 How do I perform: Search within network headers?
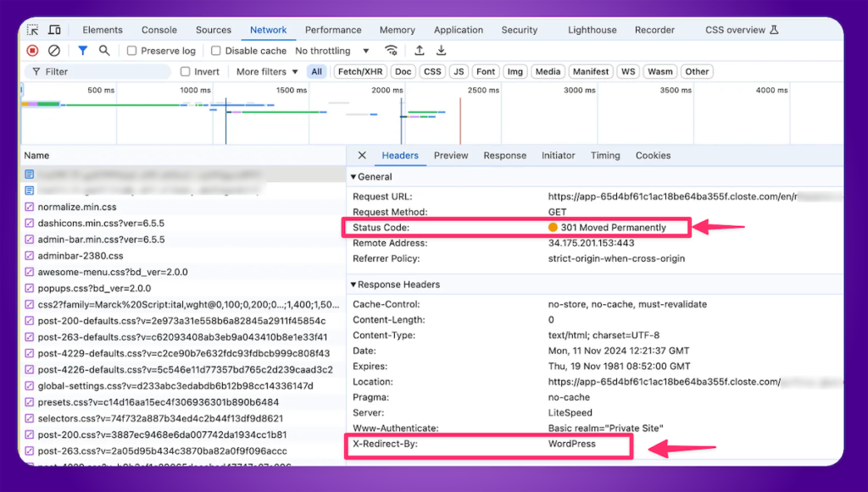103,50
